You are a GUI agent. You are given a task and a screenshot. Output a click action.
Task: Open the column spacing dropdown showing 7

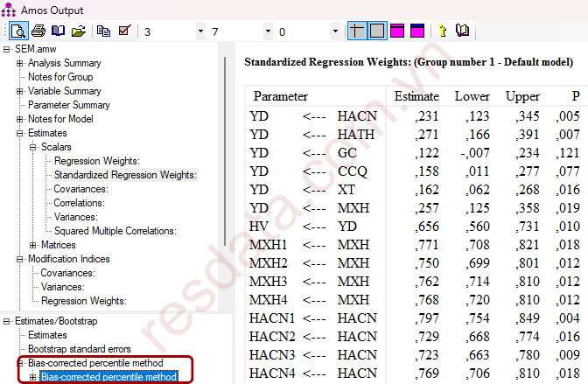coord(268,31)
